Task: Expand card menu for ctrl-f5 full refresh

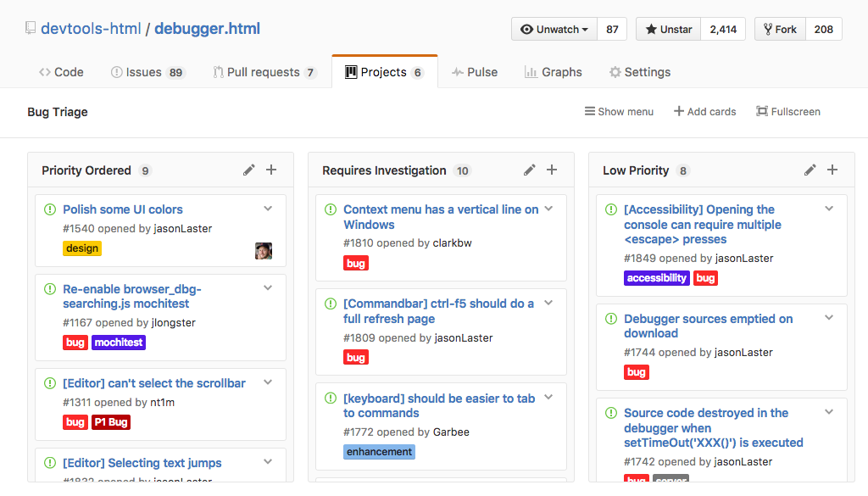Action: [548, 303]
